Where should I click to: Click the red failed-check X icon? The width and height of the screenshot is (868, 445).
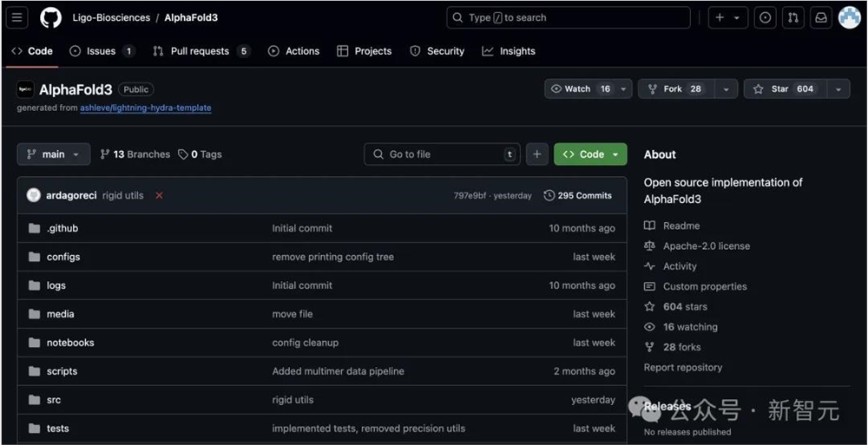160,195
